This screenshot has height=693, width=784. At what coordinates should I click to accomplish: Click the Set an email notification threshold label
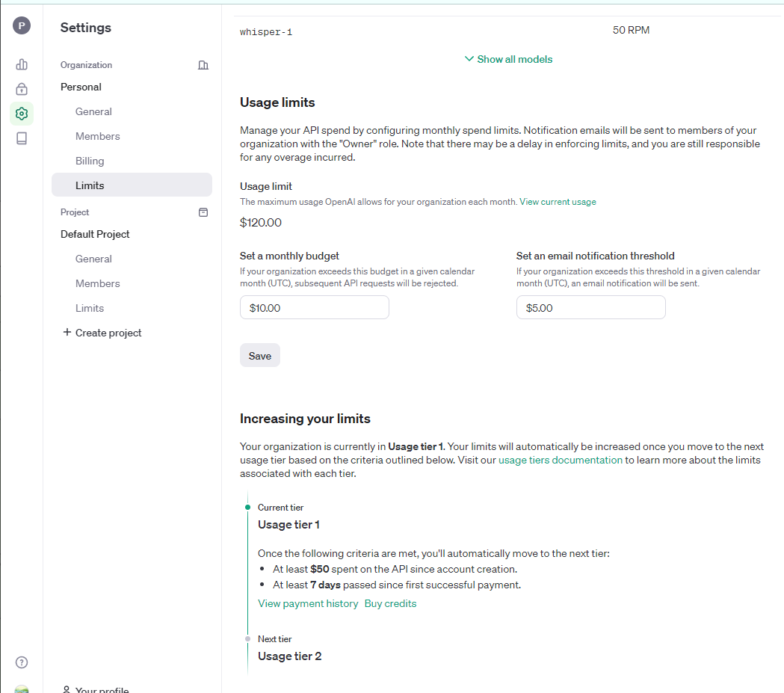(596, 256)
